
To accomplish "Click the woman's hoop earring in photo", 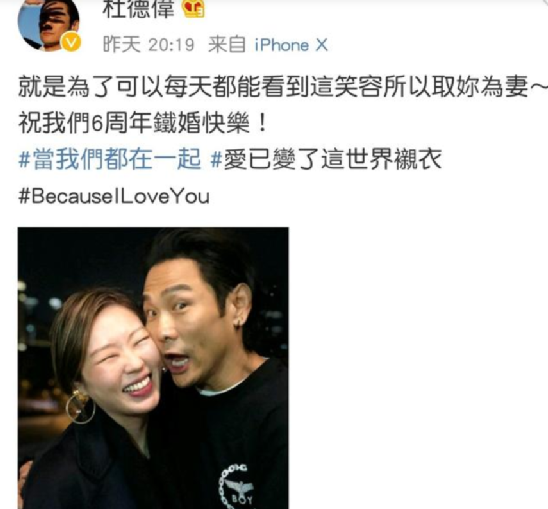I will 80,405.
